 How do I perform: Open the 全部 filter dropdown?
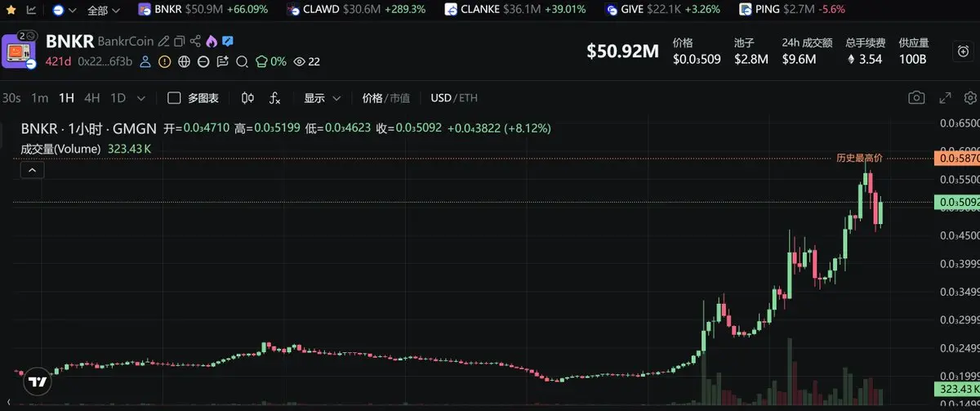coord(103,10)
